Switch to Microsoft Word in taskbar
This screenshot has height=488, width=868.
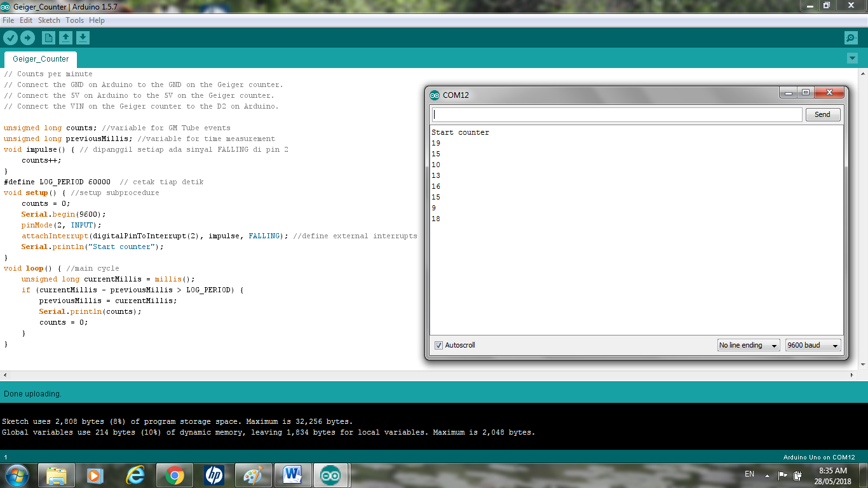[x=292, y=475]
